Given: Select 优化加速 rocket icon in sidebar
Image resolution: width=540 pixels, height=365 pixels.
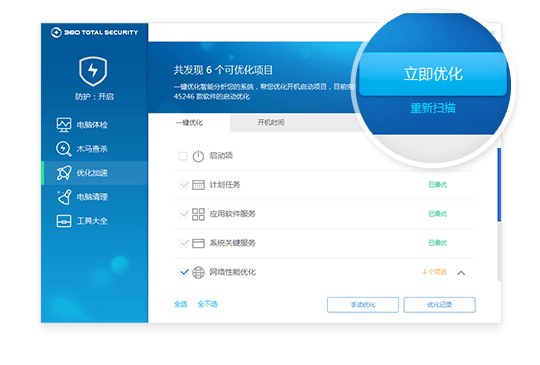Looking at the screenshot, I should pyautogui.click(x=64, y=173).
